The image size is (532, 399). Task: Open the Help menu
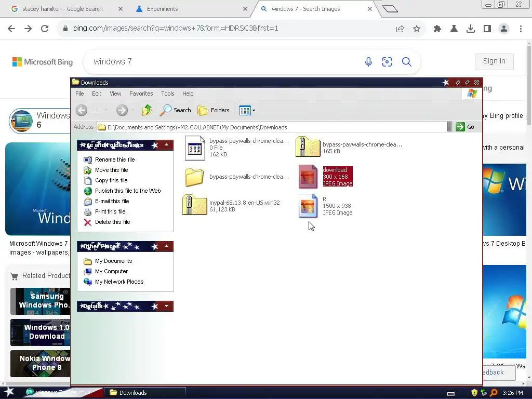(x=188, y=94)
